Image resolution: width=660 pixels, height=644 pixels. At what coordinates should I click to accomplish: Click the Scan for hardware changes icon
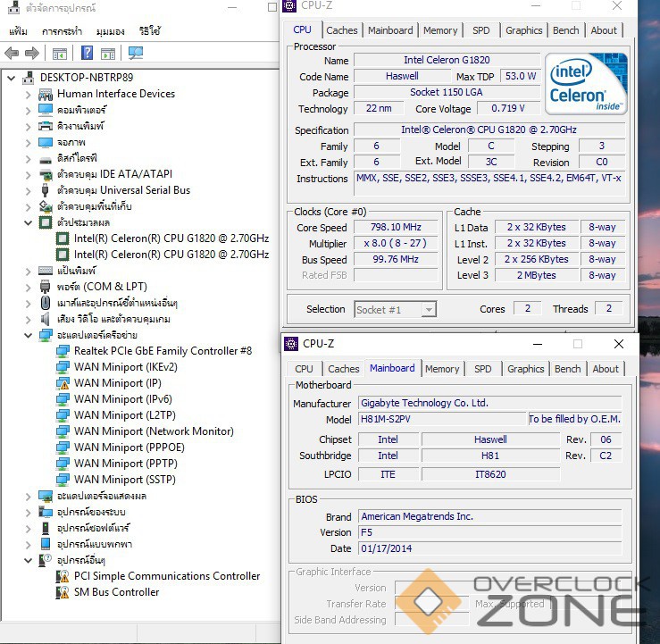coord(136,54)
